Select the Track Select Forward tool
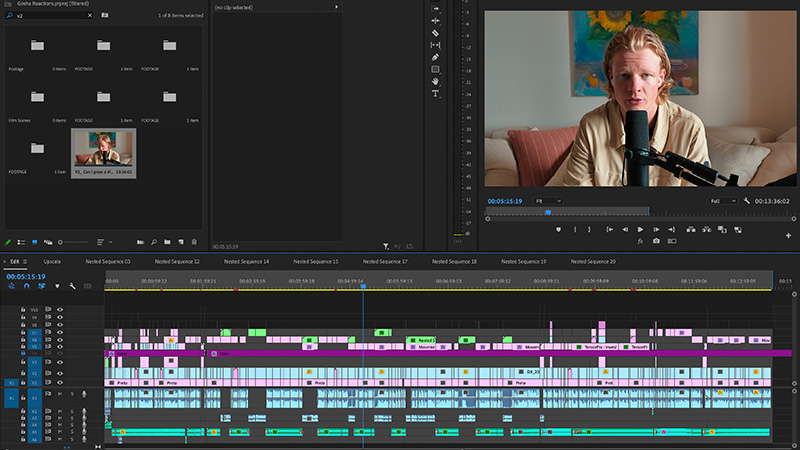Image resolution: width=800 pixels, height=450 pixels. coord(435,9)
